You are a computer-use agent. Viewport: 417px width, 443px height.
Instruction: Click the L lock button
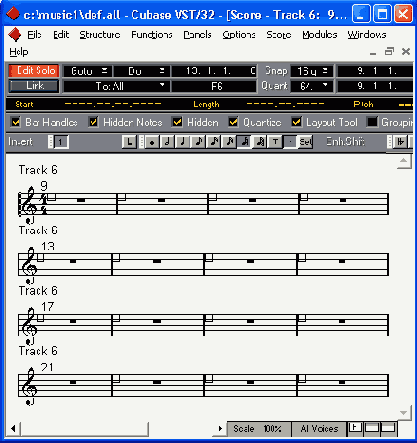[x=129, y=142]
